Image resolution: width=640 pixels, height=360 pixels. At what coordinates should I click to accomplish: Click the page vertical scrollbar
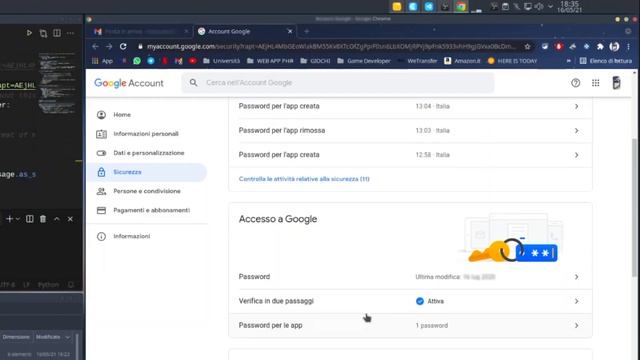coord(634,208)
